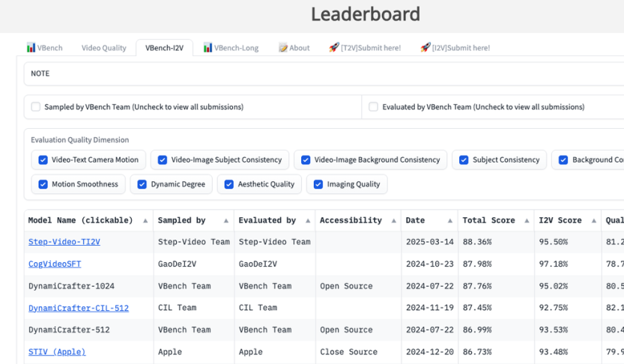Uncheck Video-Image Subject Consistency dimension
Image resolution: width=624 pixels, height=364 pixels.
pyautogui.click(x=163, y=160)
